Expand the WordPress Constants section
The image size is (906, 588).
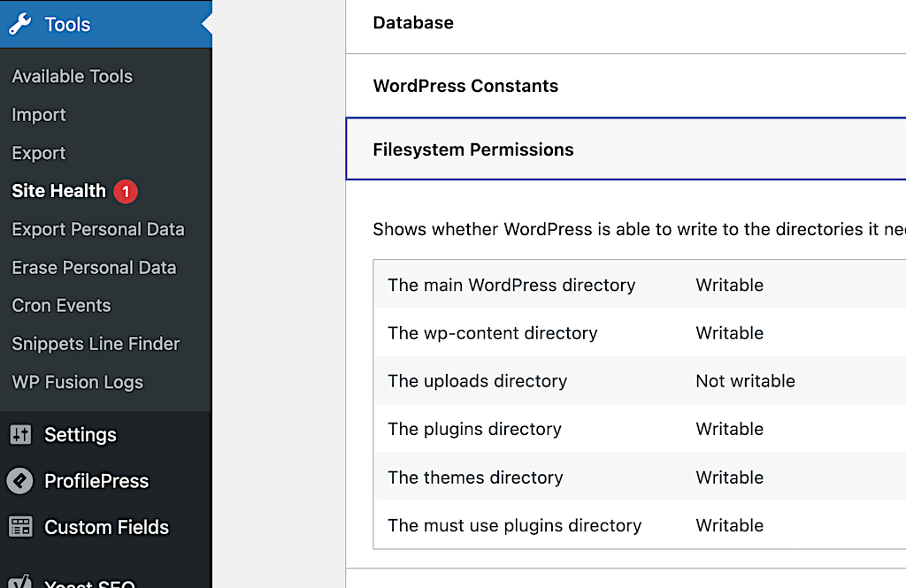(626, 86)
